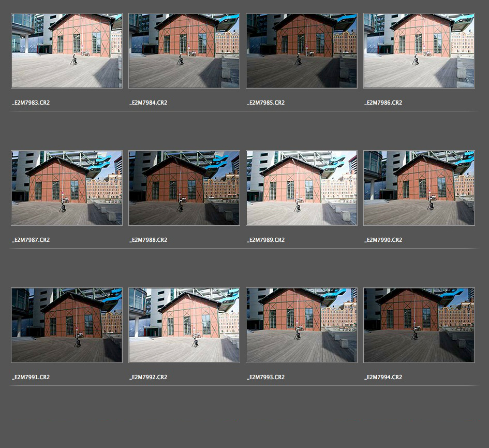Viewport: 489px width, 448px height.
Task: Select the _E2M7986.CR2 filename label
Action: coord(383,103)
